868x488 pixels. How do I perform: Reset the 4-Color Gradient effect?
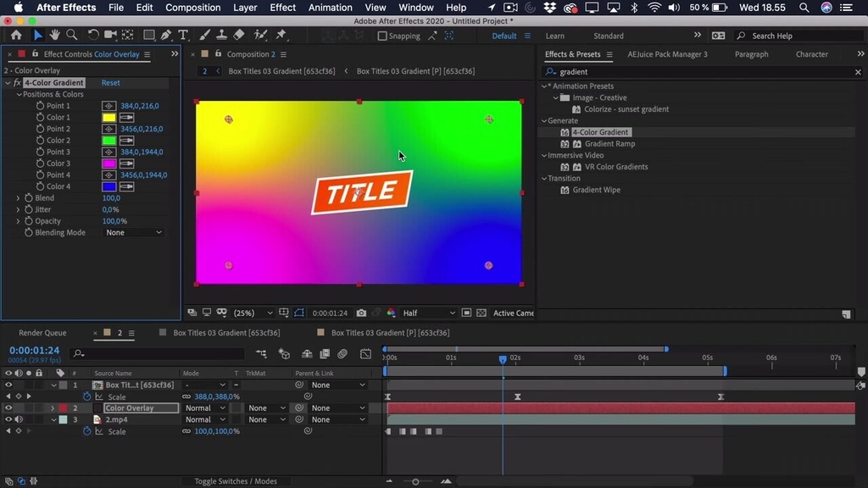tap(111, 82)
